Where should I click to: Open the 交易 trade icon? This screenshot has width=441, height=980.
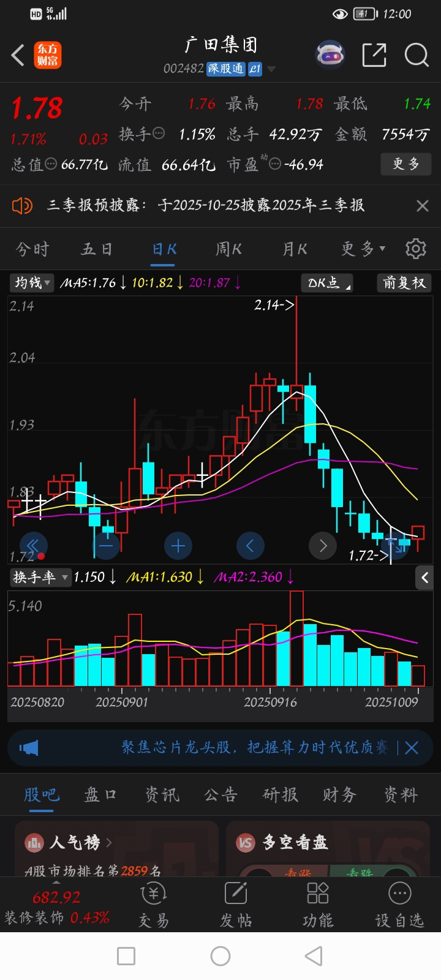pos(154,905)
